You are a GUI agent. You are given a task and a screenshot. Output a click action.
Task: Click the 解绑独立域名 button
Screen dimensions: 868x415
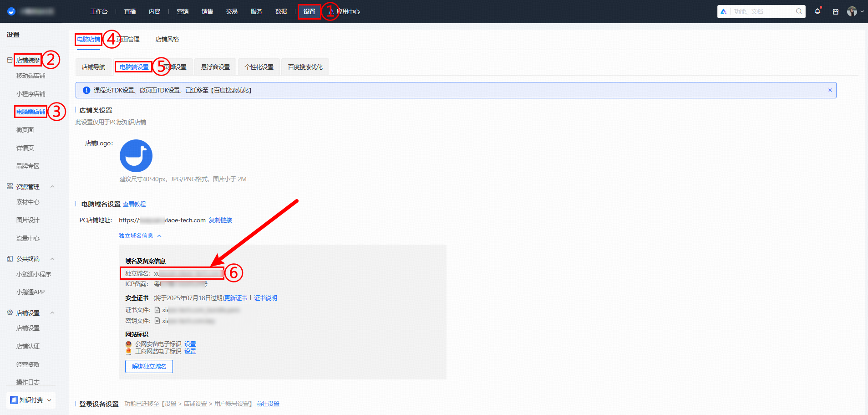149,366
